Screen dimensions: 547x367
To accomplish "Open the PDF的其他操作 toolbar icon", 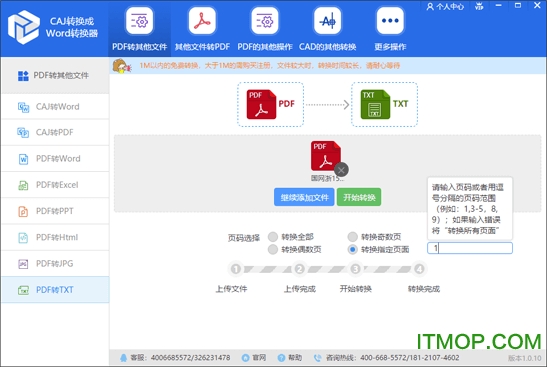I will tap(265, 21).
